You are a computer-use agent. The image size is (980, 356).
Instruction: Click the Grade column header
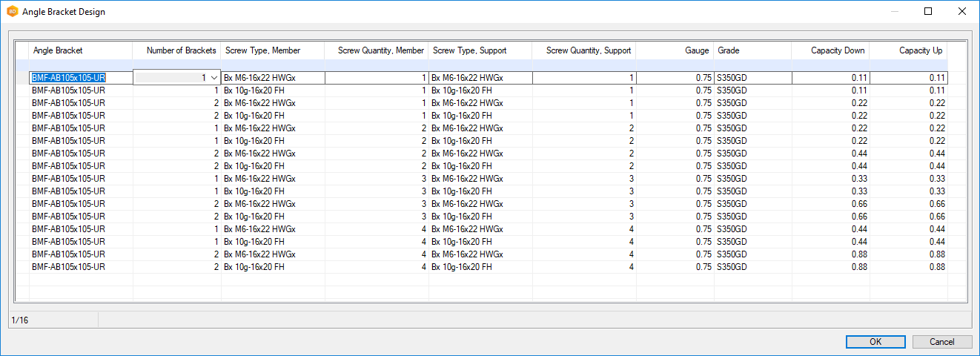pos(752,50)
